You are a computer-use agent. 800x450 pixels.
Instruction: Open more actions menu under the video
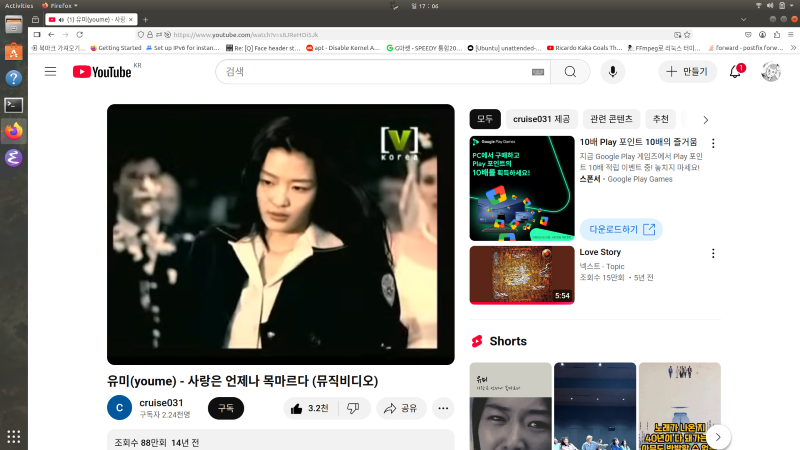(443, 408)
